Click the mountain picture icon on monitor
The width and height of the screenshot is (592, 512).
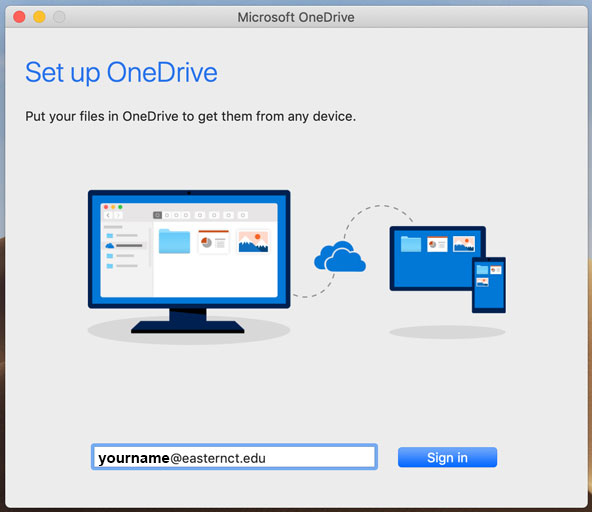pyautogui.click(x=253, y=242)
